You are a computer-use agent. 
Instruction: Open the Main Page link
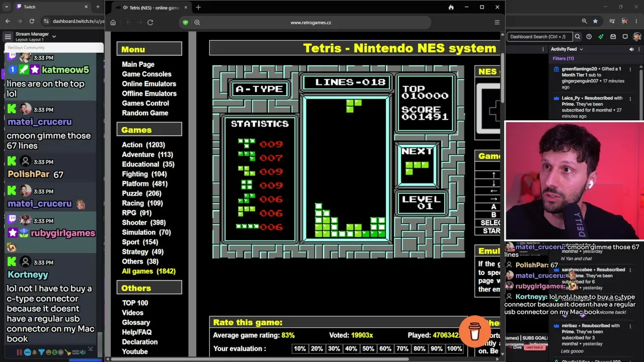coord(138,64)
